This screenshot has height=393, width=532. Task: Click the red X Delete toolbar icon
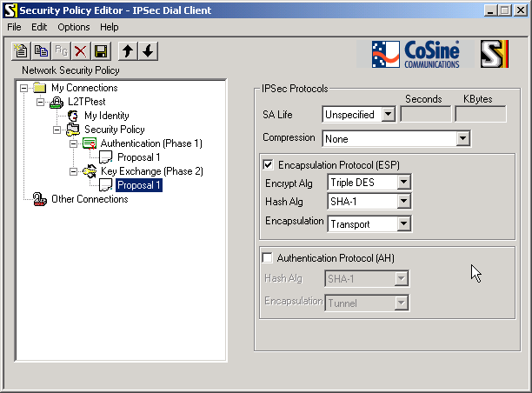81,51
